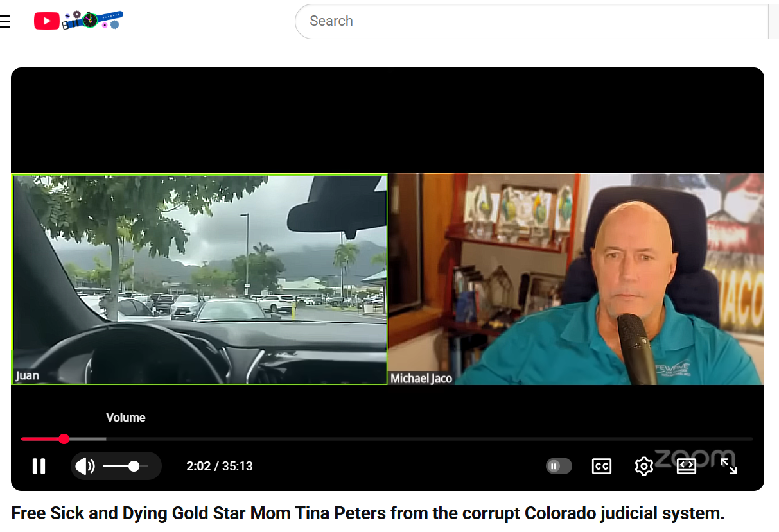Mute the video with the speaker icon
Screen dimensions: 779x532
(x=85, y=467)
